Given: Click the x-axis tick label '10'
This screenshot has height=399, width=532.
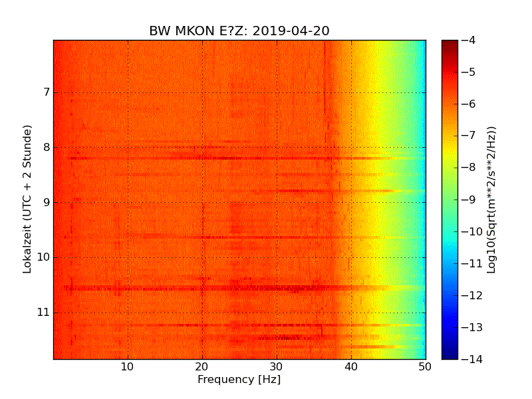Looking at the screenshot, I should click(127, 367).
